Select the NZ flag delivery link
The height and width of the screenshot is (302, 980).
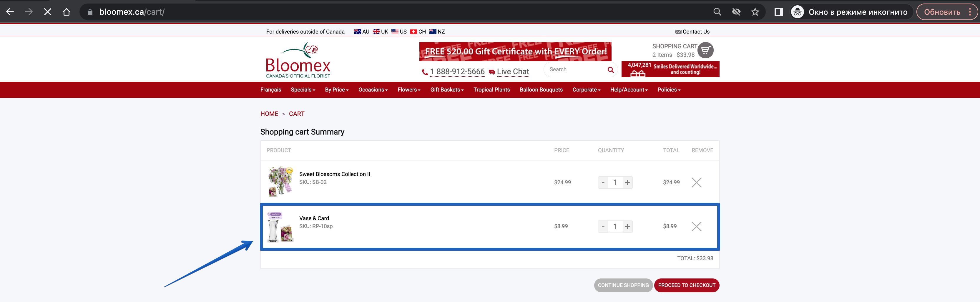(x=437, y=31)
